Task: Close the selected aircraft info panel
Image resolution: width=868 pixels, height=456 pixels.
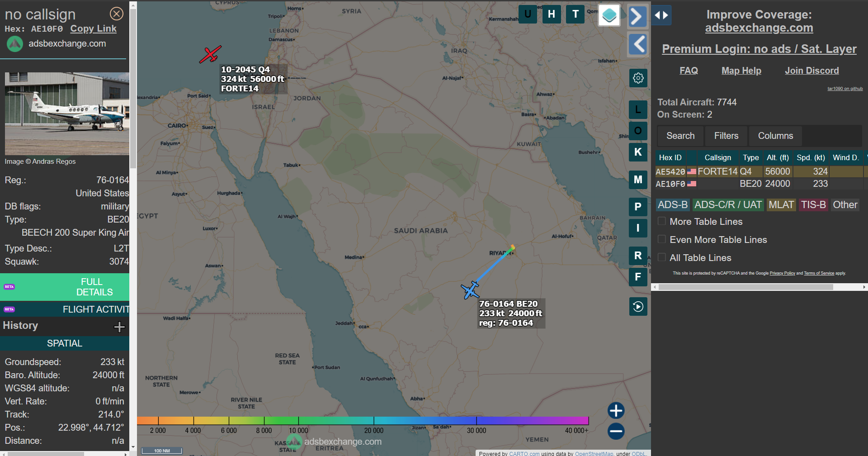Action: [117, 14]
